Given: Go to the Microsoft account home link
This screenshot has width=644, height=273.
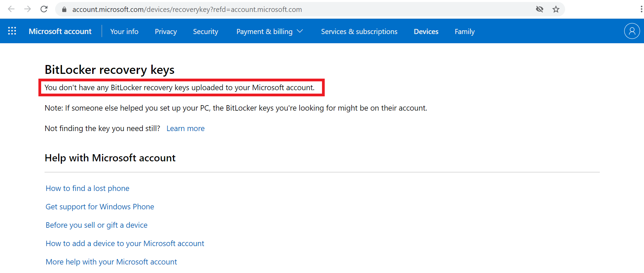Looking at the screenshot, I should (x=60, y=31).
